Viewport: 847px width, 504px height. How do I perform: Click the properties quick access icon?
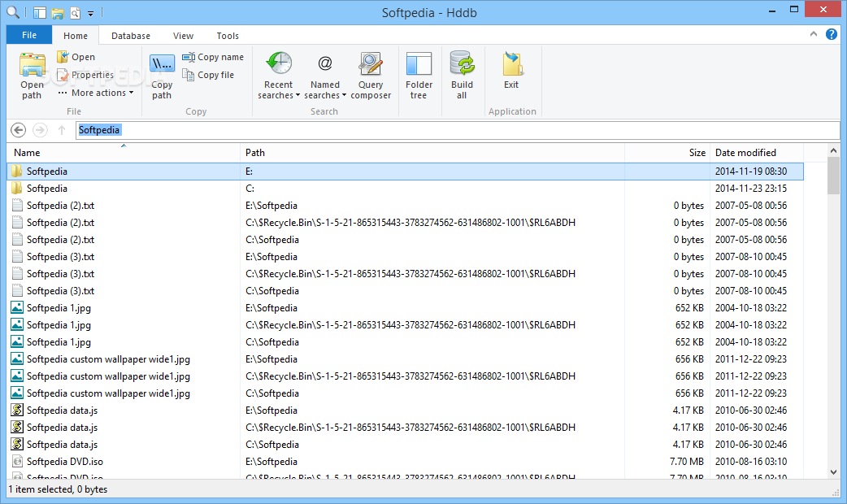[x=75, y=13]
